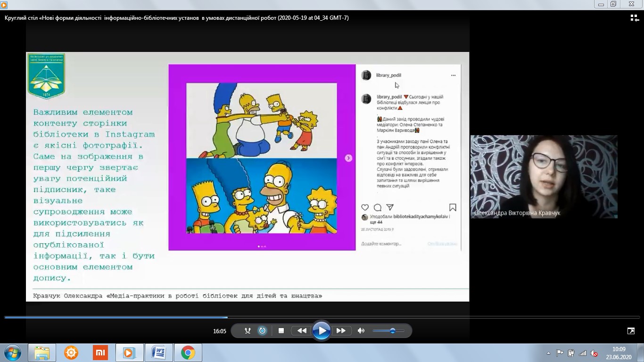The width and height of the screenshot is (644, 362).
Task: Click the lower Simpsons family picture
Action: click(x=262, y=196)
